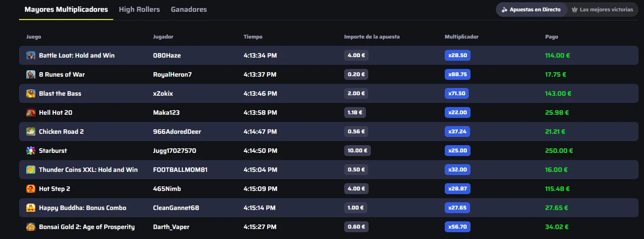The width and height of the screenshot is (644, 239).
Task: Click the 1.18 € bet amount badge
Action: tap(355, 112)
